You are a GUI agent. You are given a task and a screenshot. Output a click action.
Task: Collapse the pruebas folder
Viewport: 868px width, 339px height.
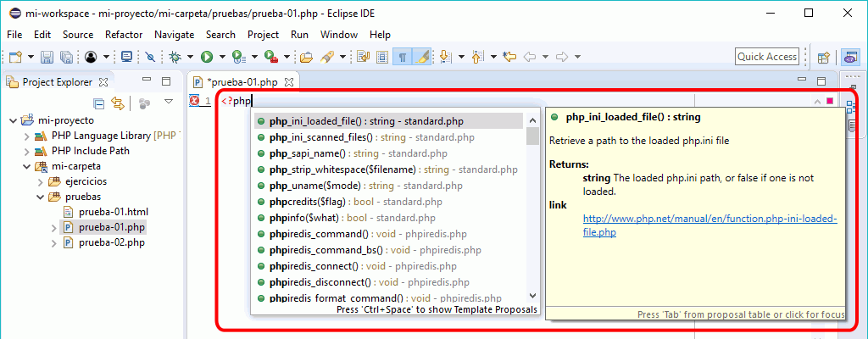pos(41,197)
